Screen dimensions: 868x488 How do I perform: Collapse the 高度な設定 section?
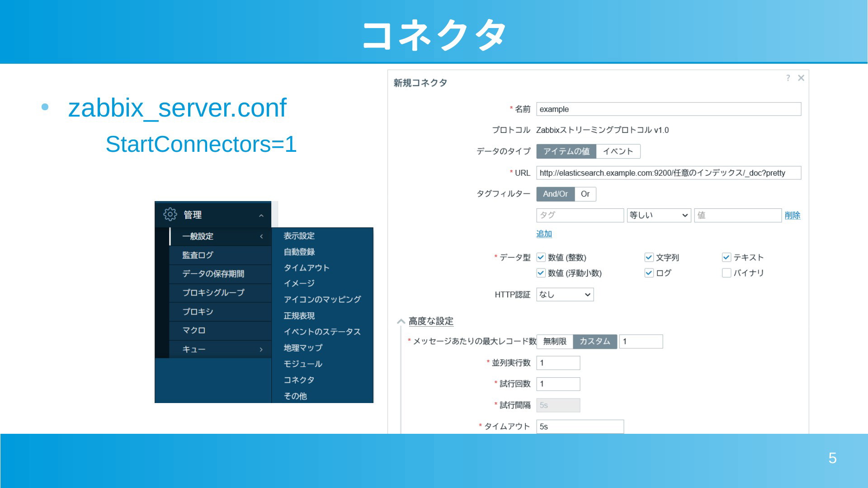401,321
